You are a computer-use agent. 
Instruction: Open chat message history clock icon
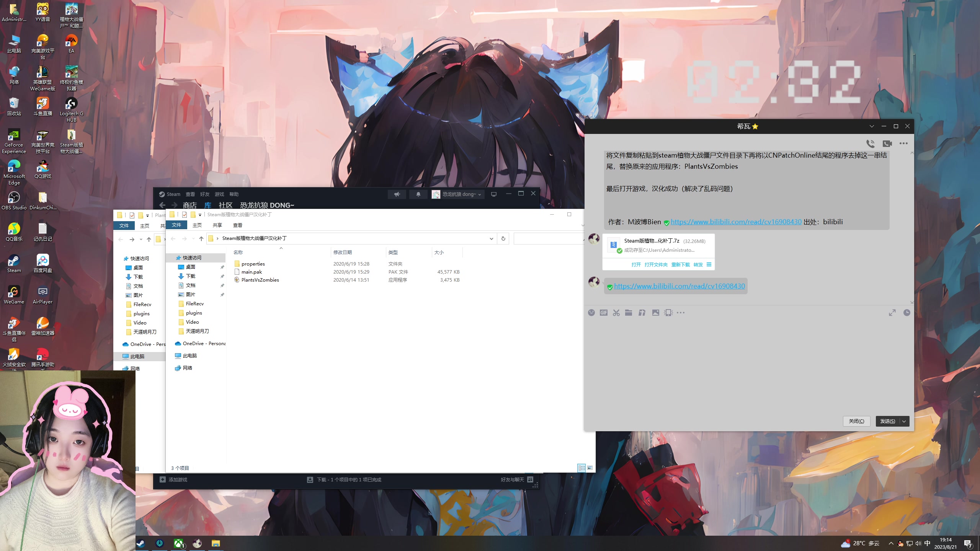pos(906,313)
